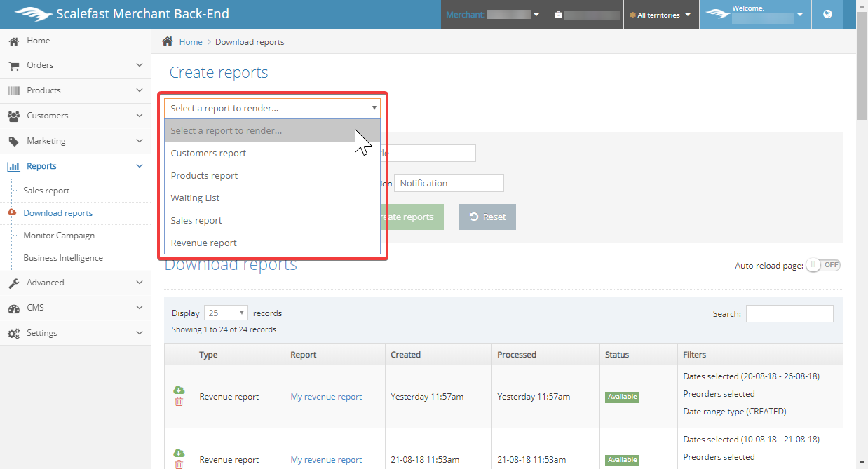Choose Customers report from the dropdown list

[209, 153]
